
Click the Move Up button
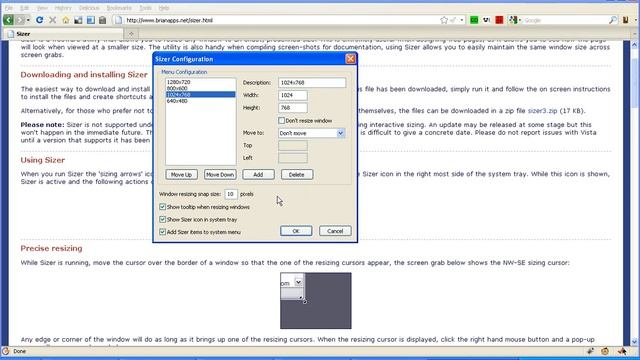pyautogui.click(x=181, y=175)
